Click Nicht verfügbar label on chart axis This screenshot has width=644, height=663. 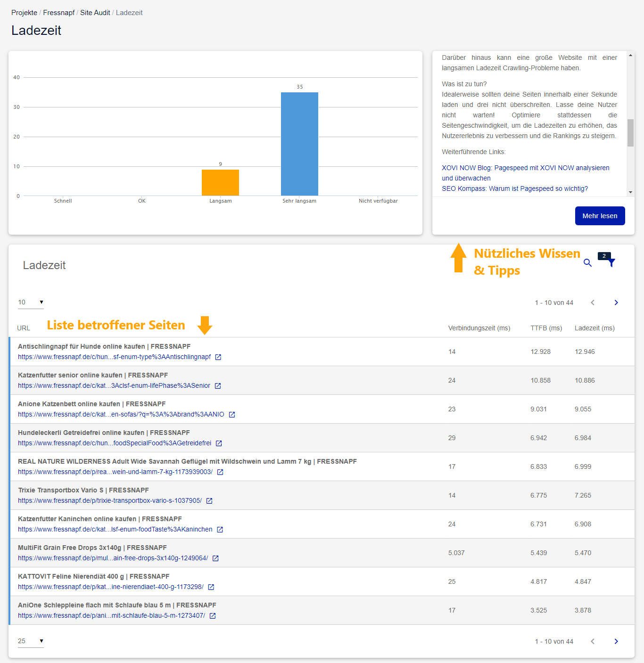[x=378, y=201]
